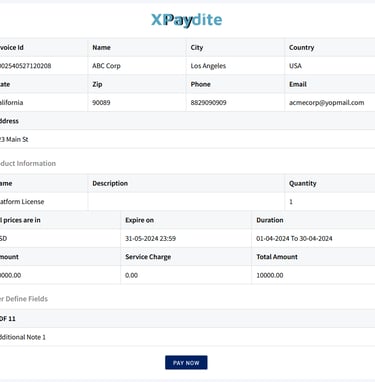The image size is (375, 382).
Task: Click the Expire on header
Action: 139,220
